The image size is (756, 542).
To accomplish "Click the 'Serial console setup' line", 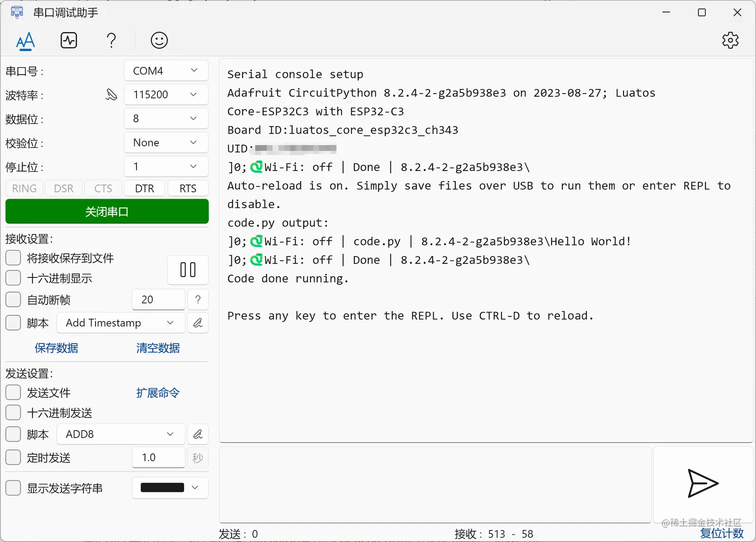I will (x=295, y=74).
